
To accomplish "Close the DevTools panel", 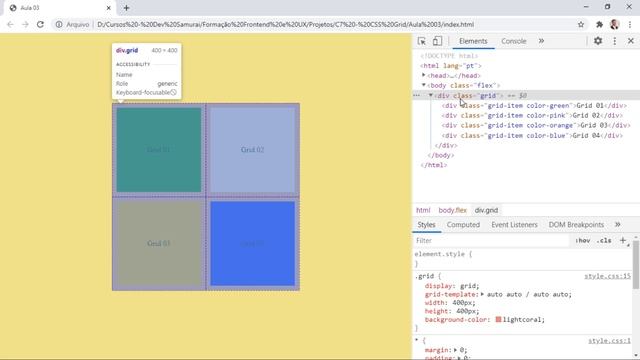I will [631, 41].
